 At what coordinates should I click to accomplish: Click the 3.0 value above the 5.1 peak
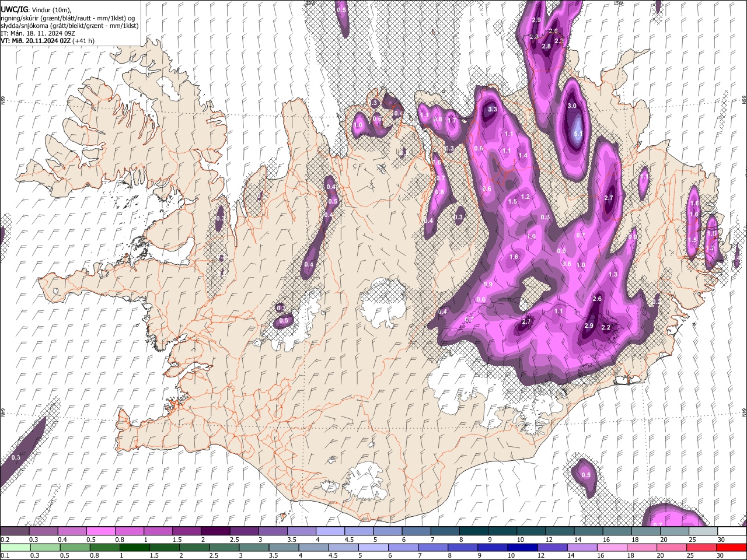(572, 106)
